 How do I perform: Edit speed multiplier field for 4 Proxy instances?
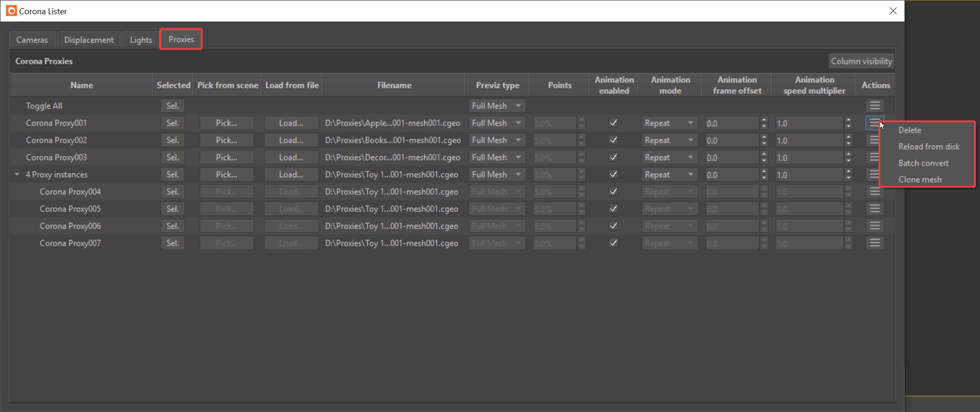tap(809, 175)
